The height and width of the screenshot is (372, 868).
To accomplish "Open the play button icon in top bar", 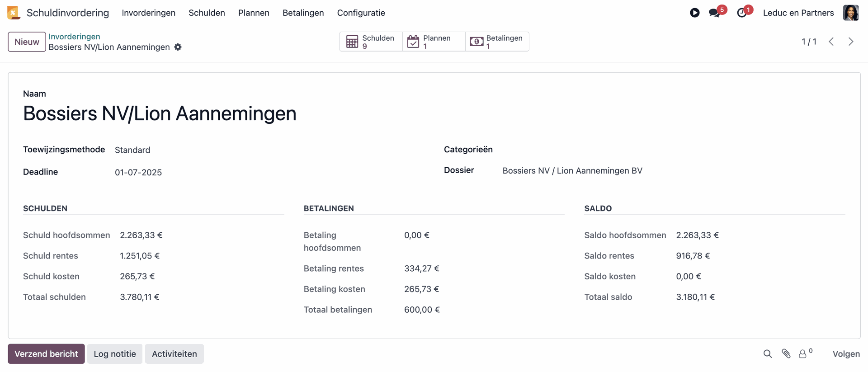I will 694,13.
